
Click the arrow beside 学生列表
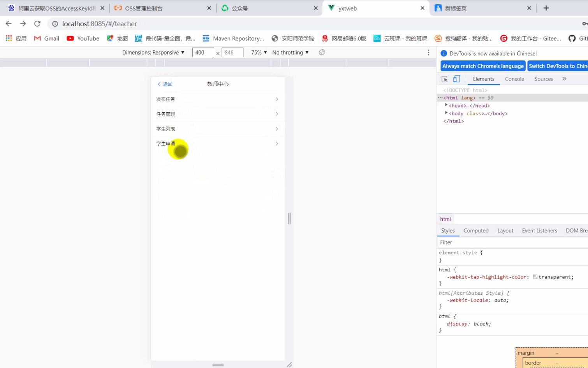pos(277,129)
